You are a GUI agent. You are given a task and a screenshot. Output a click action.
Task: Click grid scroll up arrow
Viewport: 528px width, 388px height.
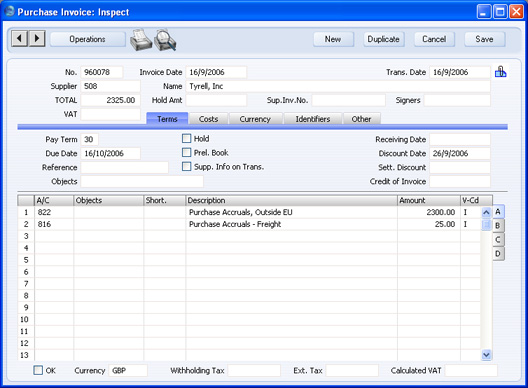pos(486,213)
